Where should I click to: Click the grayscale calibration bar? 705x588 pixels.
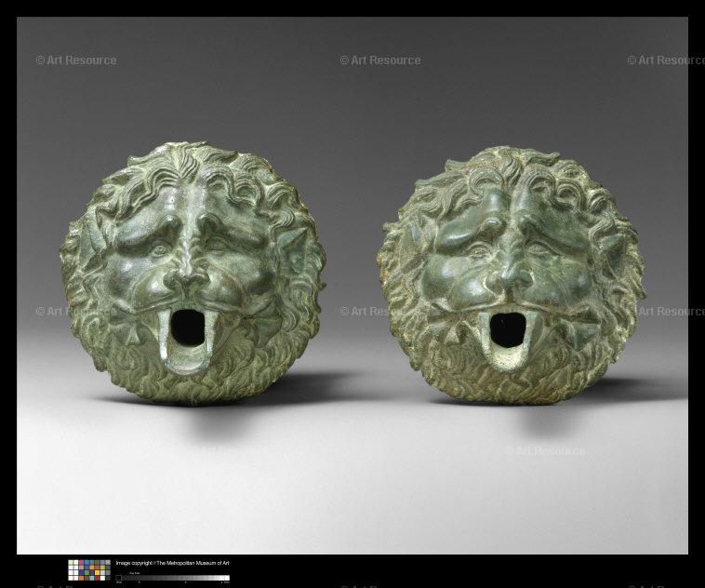173,578
